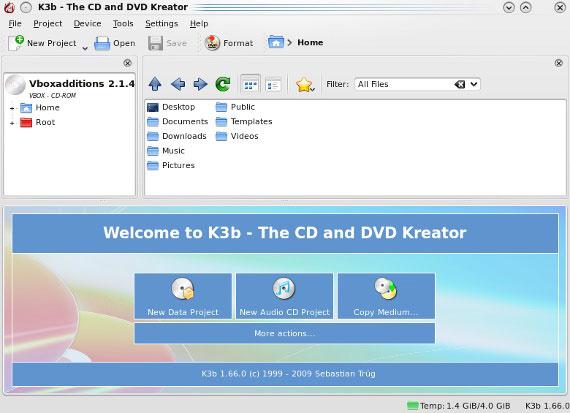The image size is (570, 413).
Task: Click the Save toolbar button
Action: click(167, 43)
